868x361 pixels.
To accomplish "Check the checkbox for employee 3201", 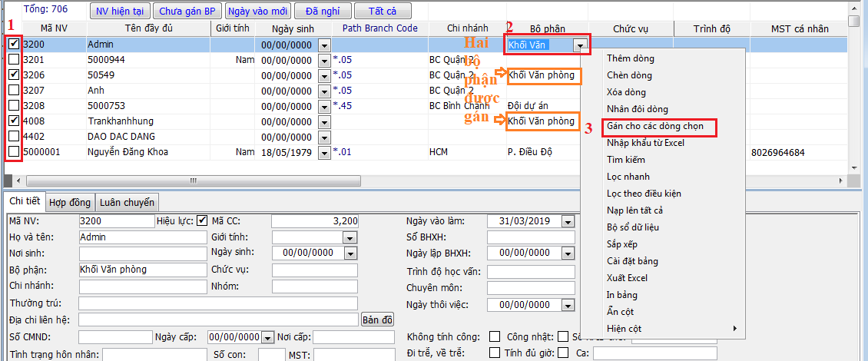I will [x=14, y=59].
